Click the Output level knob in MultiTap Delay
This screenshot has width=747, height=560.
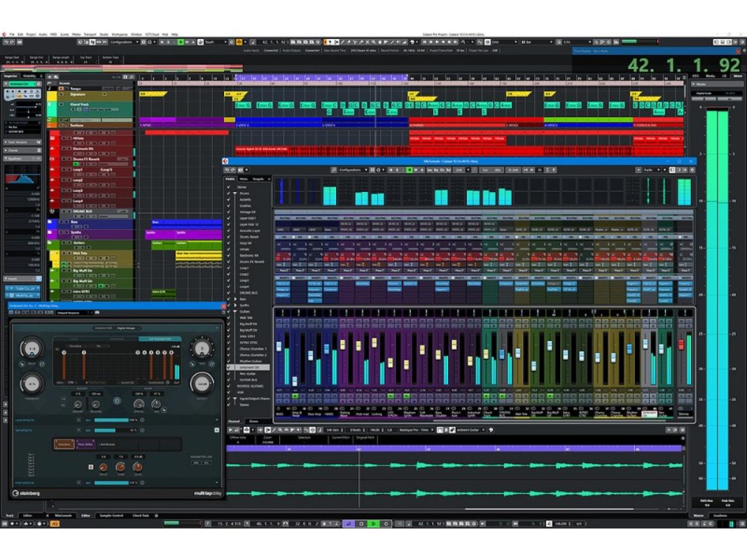click(x=202, y=384)
